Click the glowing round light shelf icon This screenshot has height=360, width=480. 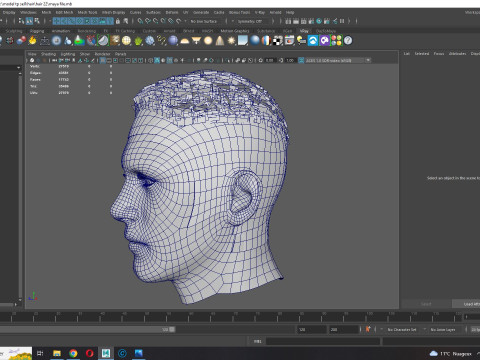(208, 41)
